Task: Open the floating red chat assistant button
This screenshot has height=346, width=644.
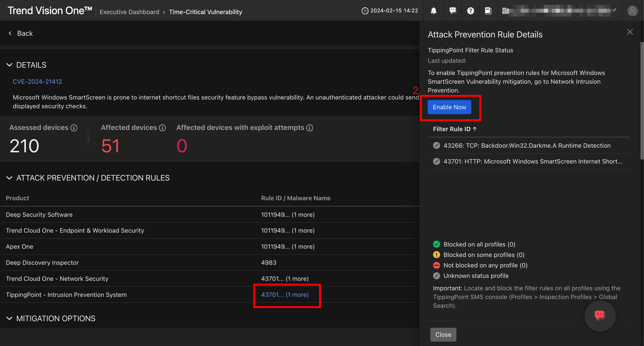Action: [x=600, y=316]
